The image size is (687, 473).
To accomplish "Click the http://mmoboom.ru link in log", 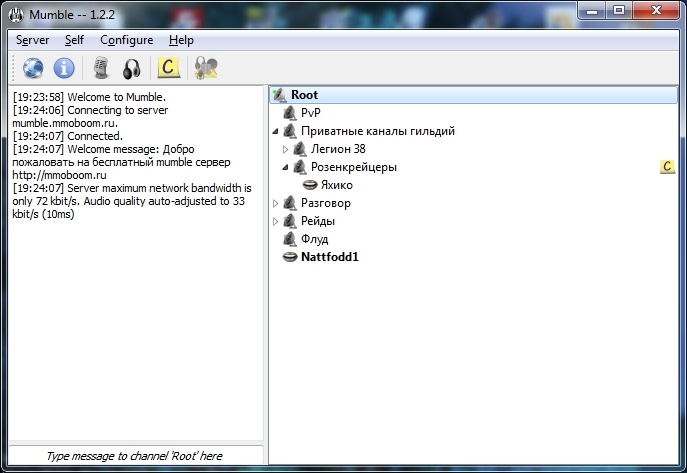I will (x=59, y=175).
